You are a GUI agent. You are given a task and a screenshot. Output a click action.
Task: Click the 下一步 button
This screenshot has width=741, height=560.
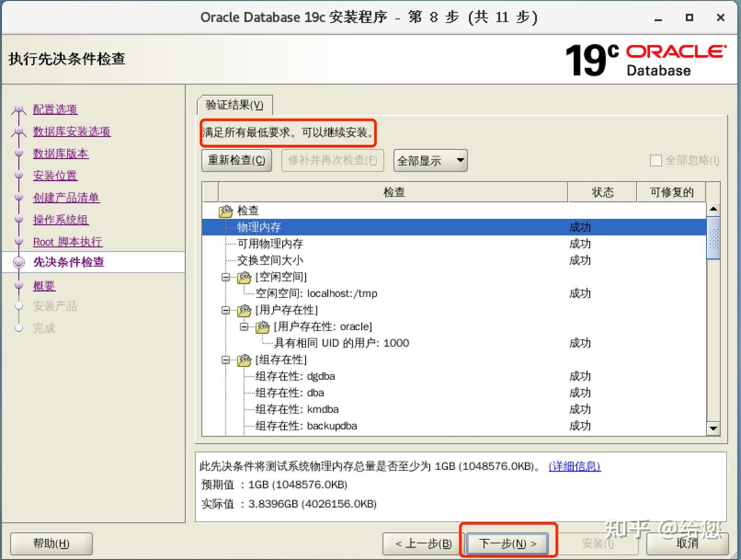click(507, 543)
